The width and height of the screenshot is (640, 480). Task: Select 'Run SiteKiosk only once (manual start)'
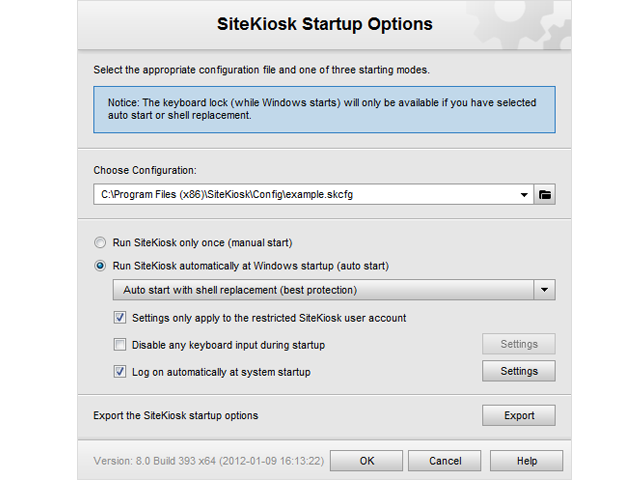(100, 242)
